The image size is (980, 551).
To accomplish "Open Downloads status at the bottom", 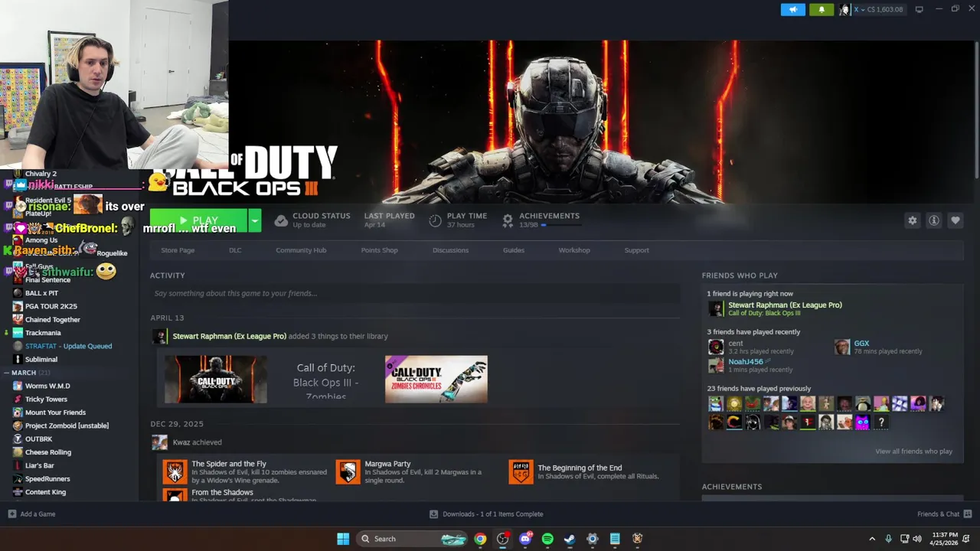I will tap(486, 514).
